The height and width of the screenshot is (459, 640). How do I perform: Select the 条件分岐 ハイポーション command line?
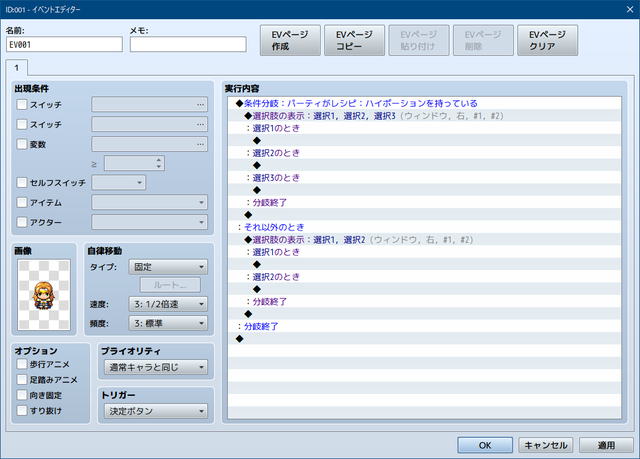(x=424, y=103)
